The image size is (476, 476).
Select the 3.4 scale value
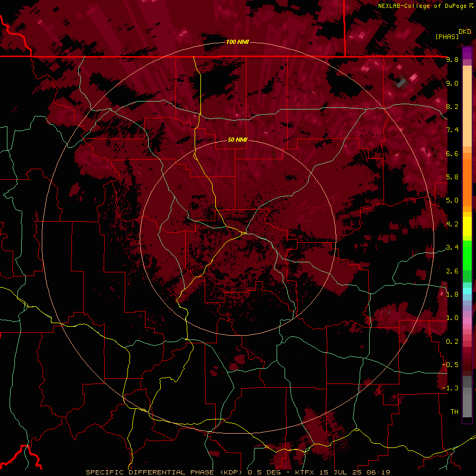(452, 248)
